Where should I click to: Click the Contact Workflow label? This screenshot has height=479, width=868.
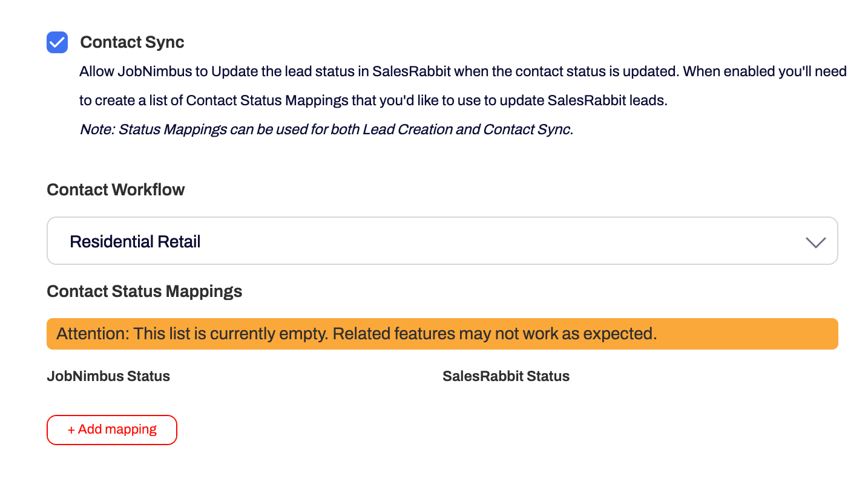point(116,189)
